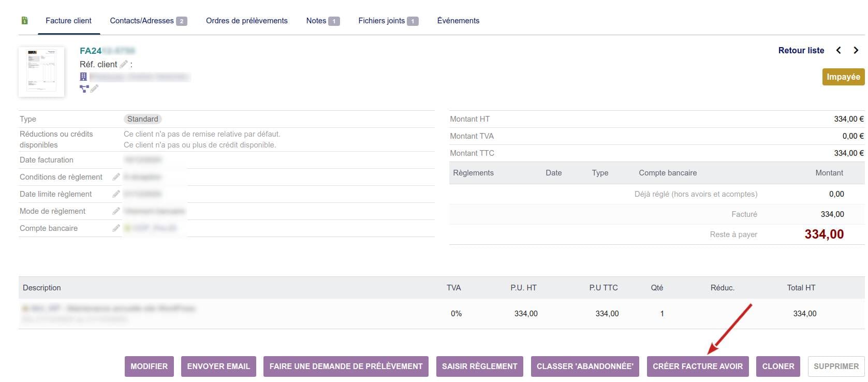
Task: Open the Contacts/Adresses tab
Action: pyautogui.click(x=148, y=21)
